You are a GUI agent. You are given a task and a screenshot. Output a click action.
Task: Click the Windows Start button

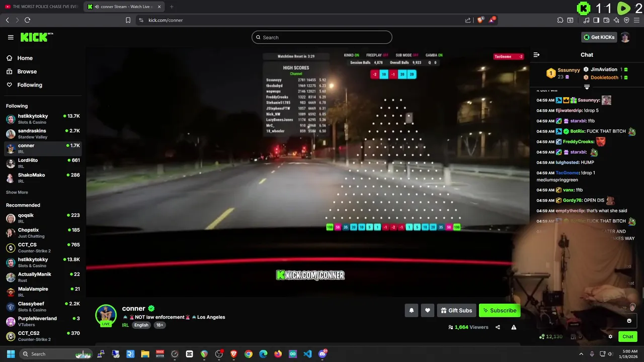click(11, 354)
